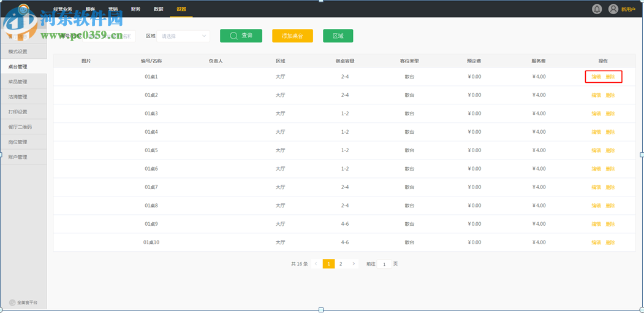The width and height of the screenshot is (644, 313).
Task: Go to page 2 of results
Action: 341,264
